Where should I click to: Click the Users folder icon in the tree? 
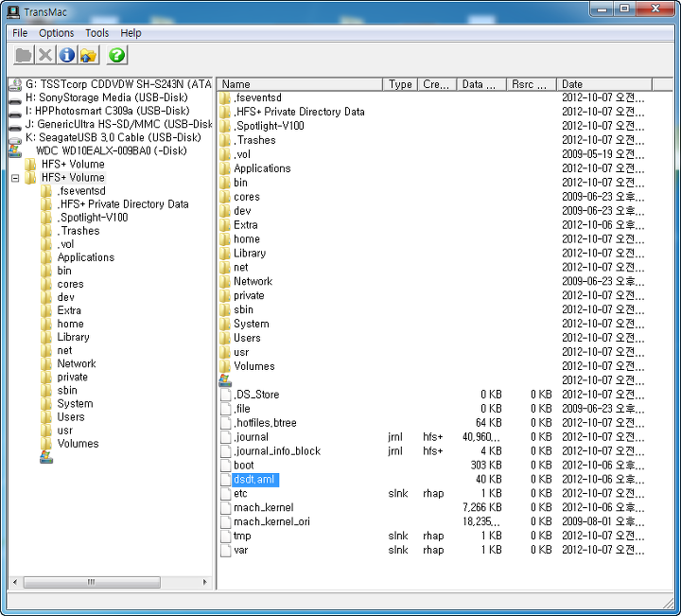pyautogui.click(x=46, y=416)
